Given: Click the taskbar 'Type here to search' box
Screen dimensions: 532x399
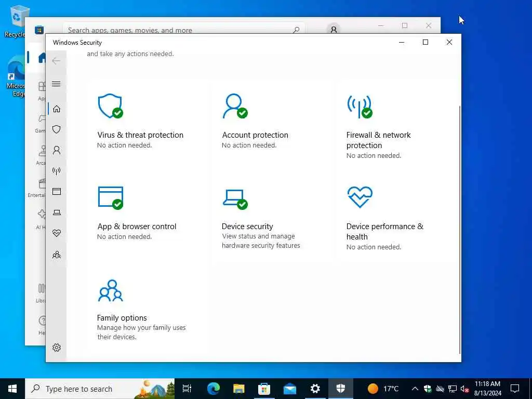Looking at the screenshot, I should pyautogui.click(x=100, y=389).
